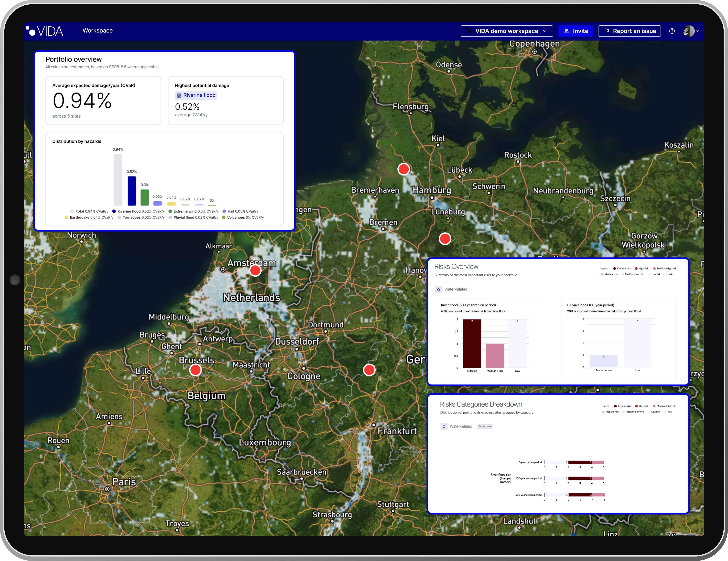Click the Acute risks tag
728x561 pixels.
[x=485, y=427]
